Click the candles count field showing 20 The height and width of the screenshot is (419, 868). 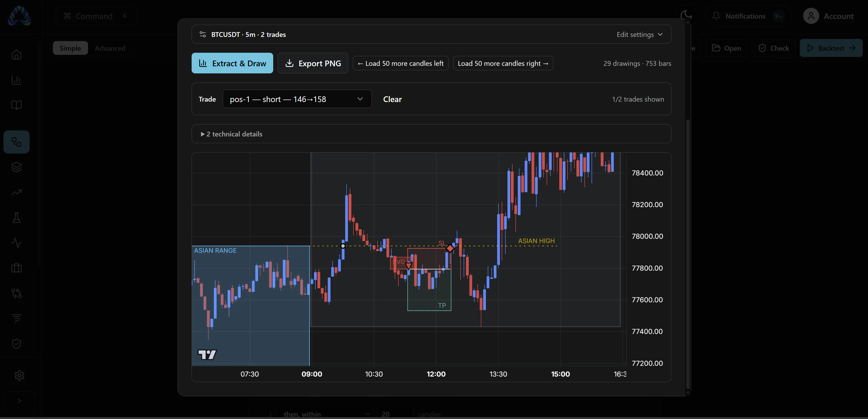395,413
